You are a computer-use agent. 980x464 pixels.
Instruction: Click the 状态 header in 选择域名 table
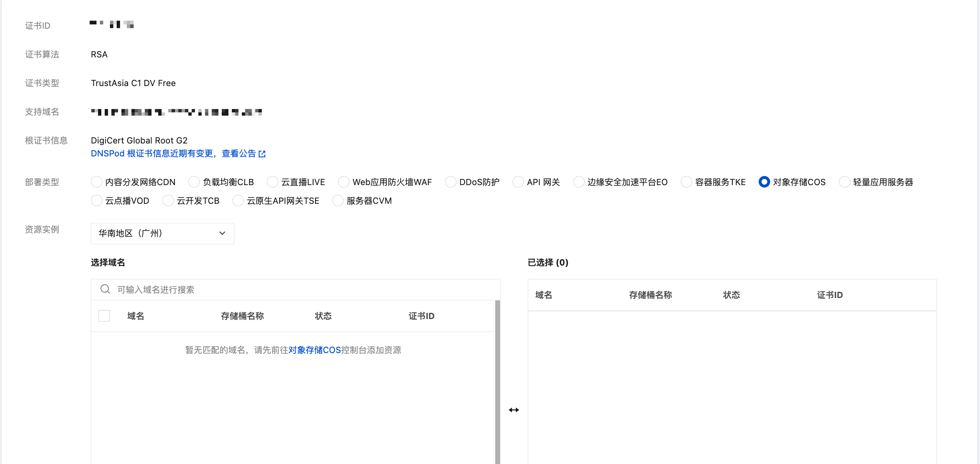pyautogui.click(x=323, y=316)
